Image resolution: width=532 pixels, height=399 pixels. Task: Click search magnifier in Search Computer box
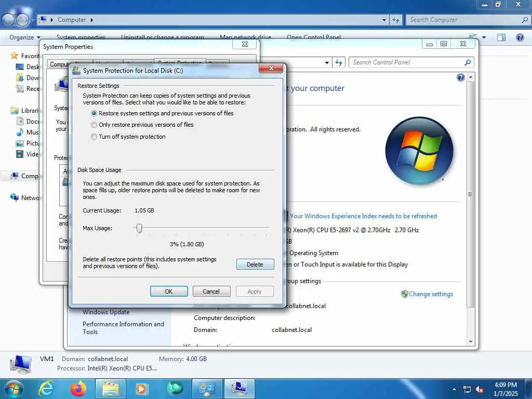(525, 20)
